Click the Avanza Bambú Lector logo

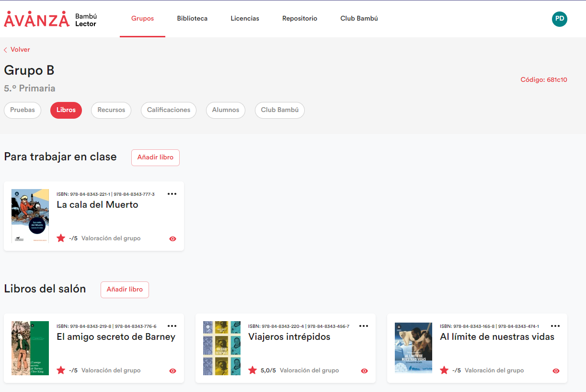tap(50, 19)
